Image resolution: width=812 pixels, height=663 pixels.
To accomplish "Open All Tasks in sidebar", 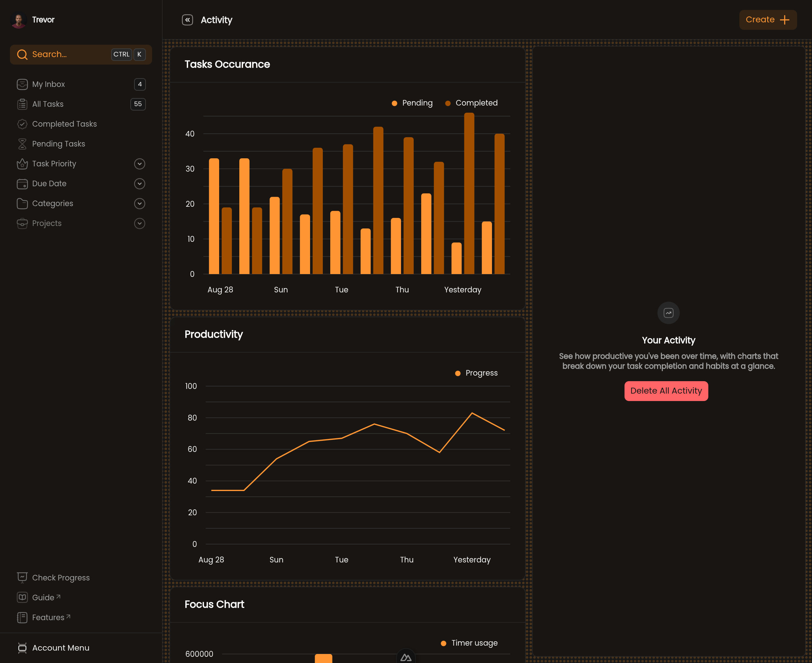I will click(x=81, y=104).
